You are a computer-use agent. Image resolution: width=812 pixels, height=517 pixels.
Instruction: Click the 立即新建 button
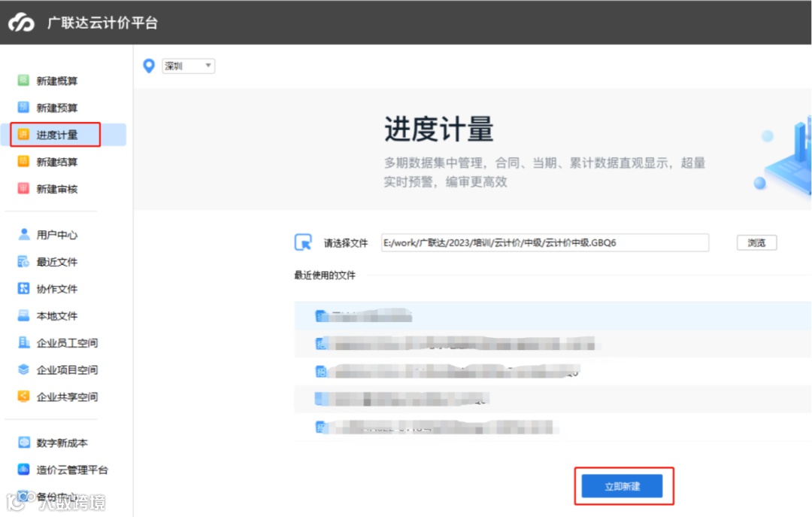[x=622, y=486]
